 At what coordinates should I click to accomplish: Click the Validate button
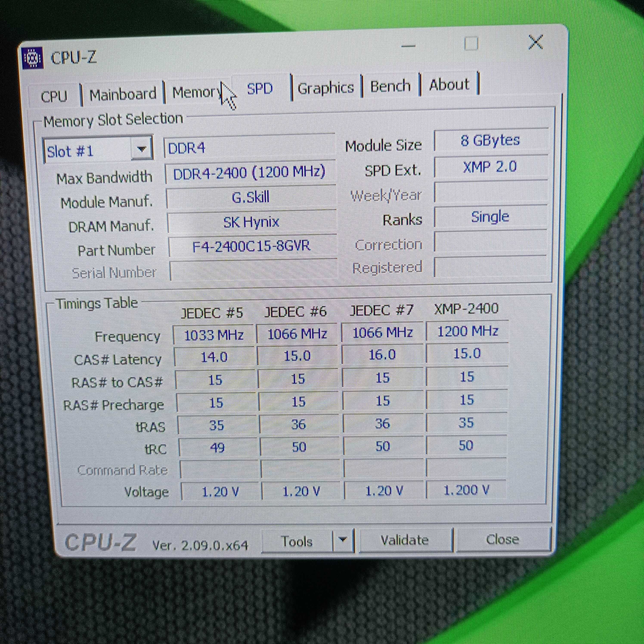click(405, 540)
